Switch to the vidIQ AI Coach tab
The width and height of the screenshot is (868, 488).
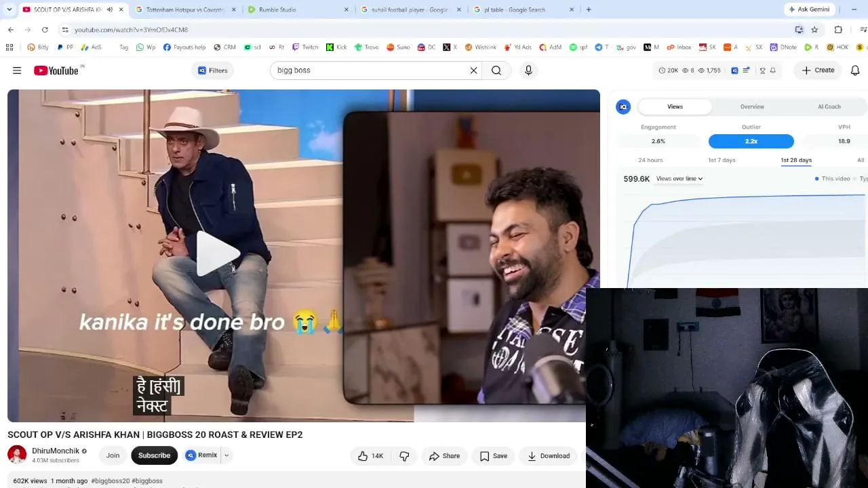[x=829, y=106]
